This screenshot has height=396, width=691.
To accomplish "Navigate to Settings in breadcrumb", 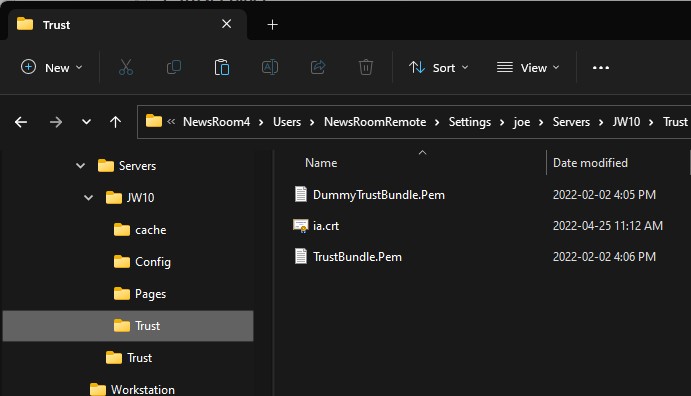I will click(470, 122).
